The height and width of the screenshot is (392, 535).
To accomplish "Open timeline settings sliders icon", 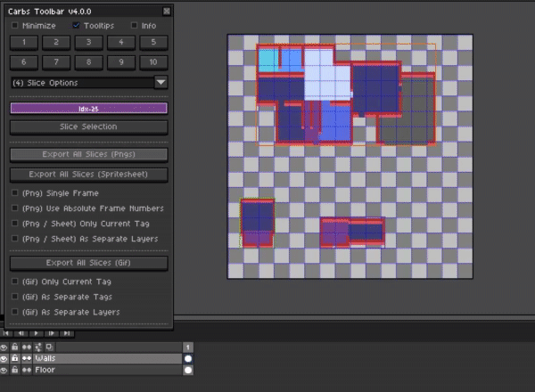I will (x=38, y=347).
